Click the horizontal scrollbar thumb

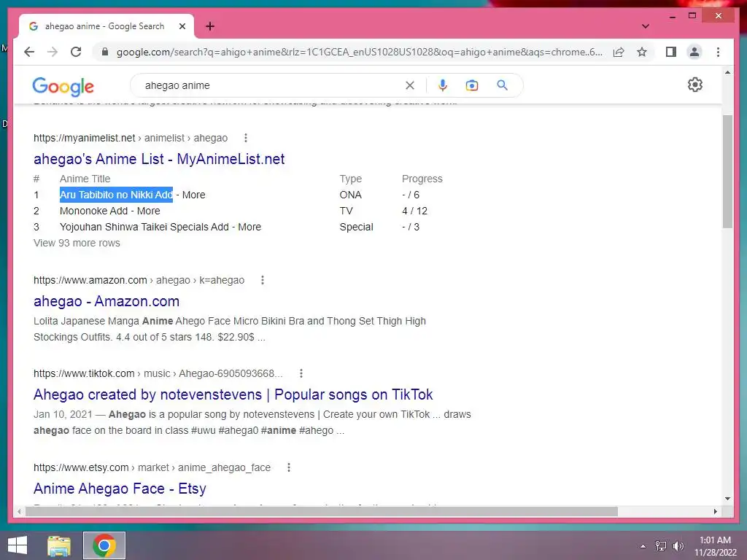point(322,511)
